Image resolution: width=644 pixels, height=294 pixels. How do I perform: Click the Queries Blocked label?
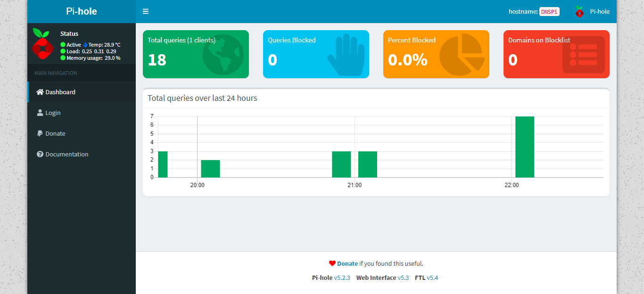pyautogui.click(x=292, y=40)
